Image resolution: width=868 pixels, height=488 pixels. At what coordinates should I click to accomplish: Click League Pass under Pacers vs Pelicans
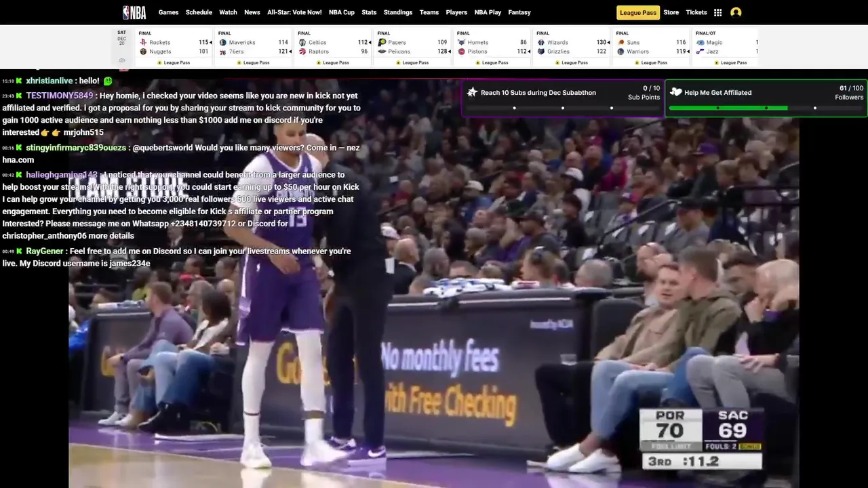(x=412, y=62)
